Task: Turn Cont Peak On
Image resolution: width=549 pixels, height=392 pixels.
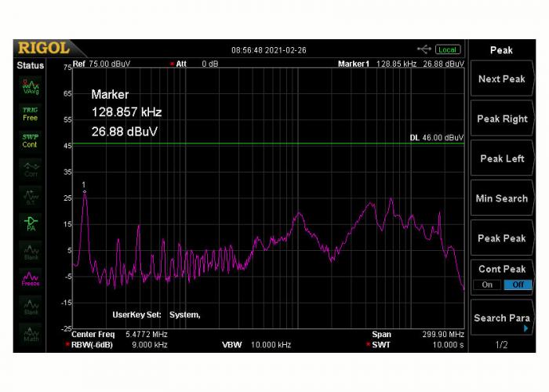Action: pyautogui.click(x=487, y=285)
